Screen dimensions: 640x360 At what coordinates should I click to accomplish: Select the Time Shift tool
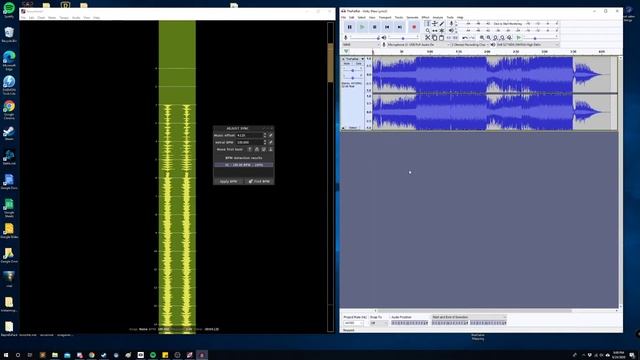435,30
